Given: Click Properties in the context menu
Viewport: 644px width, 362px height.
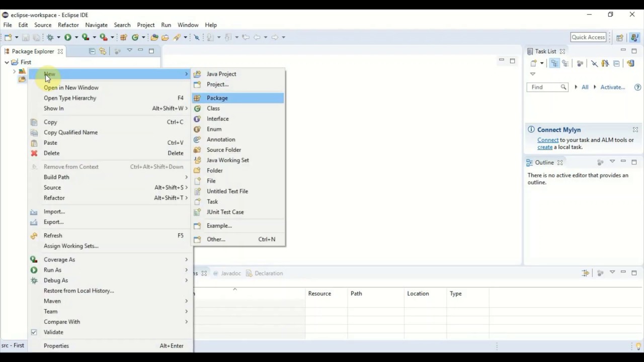Looking at the screenshot, I should 111,346.
